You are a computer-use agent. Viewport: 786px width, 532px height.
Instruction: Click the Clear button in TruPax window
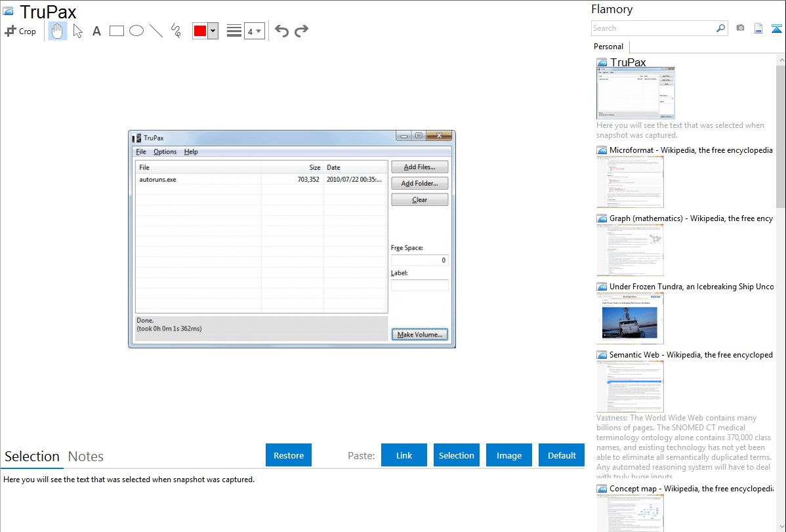(x=419, y=199)
